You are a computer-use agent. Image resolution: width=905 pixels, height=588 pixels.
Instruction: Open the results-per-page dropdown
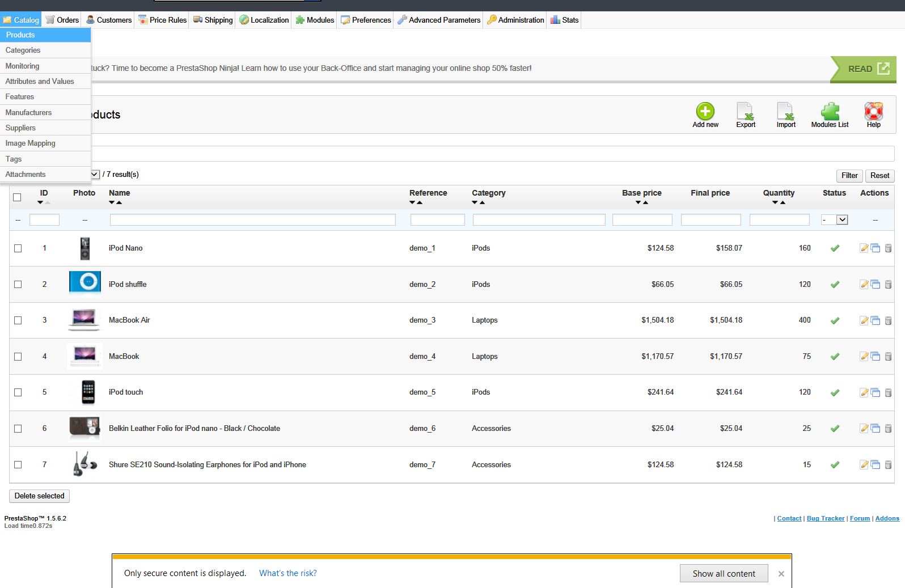95,174
